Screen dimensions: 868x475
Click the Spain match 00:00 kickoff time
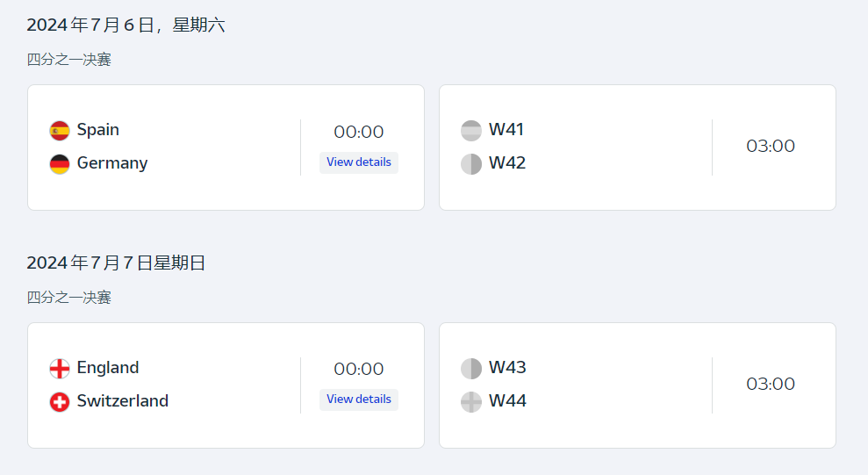(359, 133)
